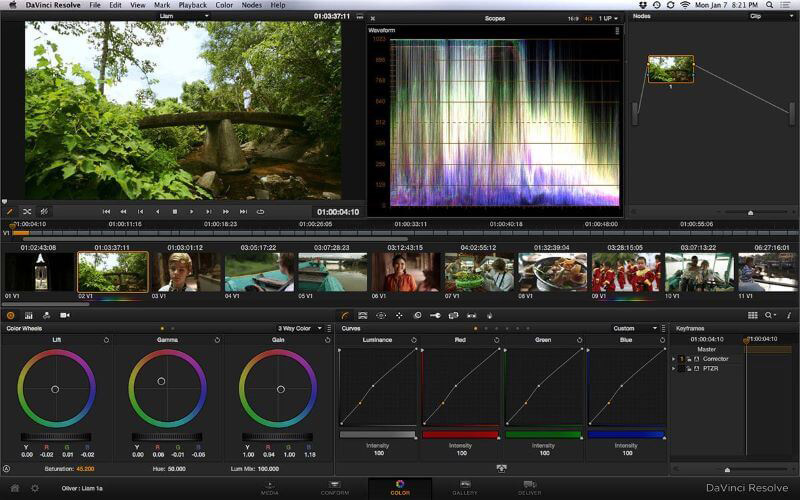Select the 16:9 scope aspect ratio
The image size is (800, 500).
tap(572, 18)
